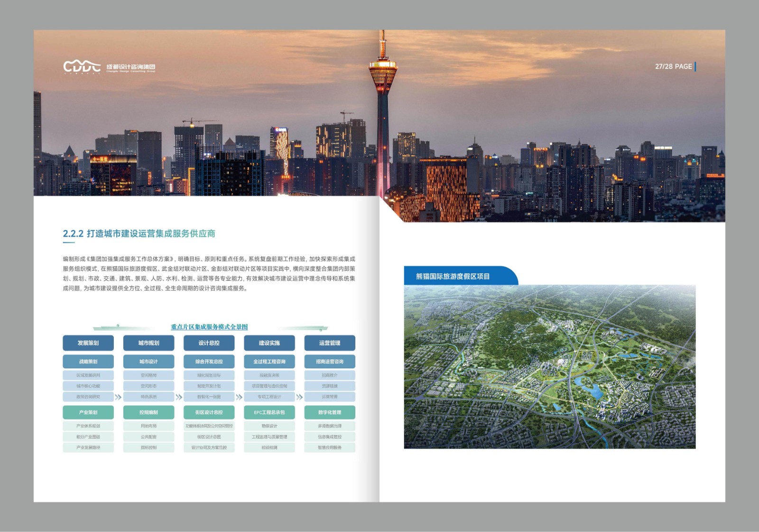Screen dimensions: 759x532
Task: Select the green EPC工程总承包 box
Action: coord(269,412)
